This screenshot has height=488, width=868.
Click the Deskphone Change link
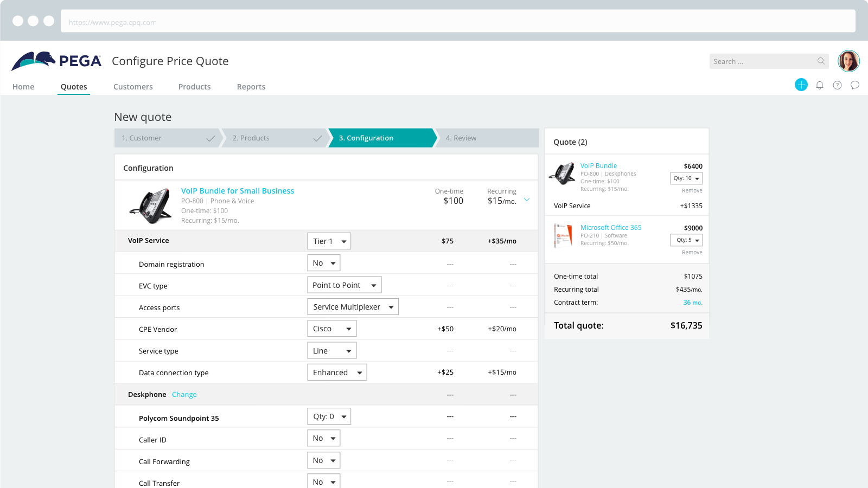[x=184, y=395]
